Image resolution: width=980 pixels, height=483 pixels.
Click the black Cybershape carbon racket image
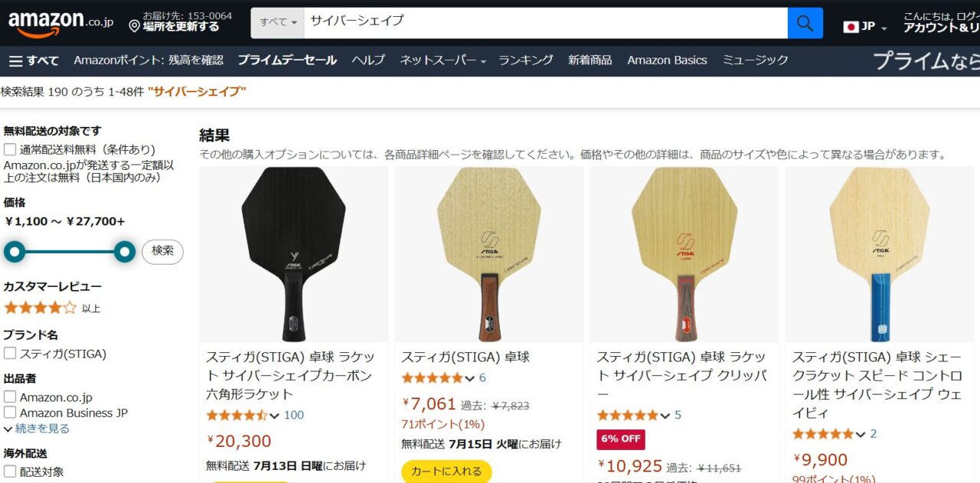[294, 254]
